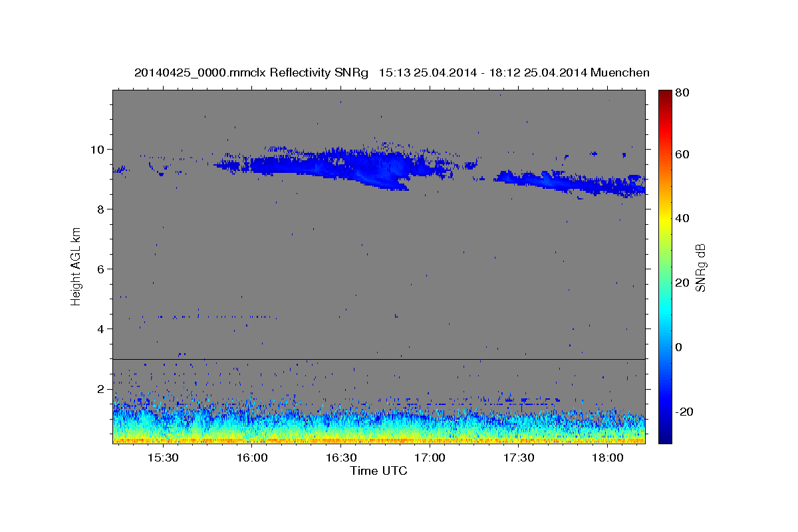Image resolution: width=798 pixels, height=532 pixels.
Task: Click the height tick label 10
Action: click(97, 150)
